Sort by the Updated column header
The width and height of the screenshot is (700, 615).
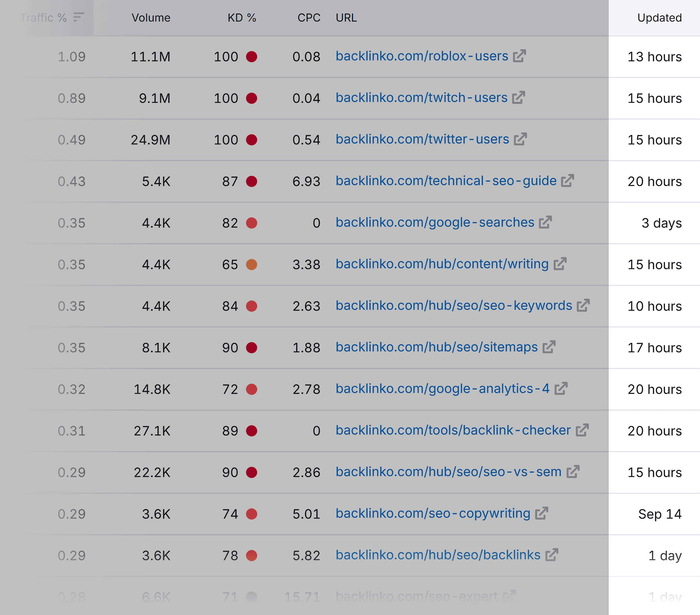click(659, 17)
